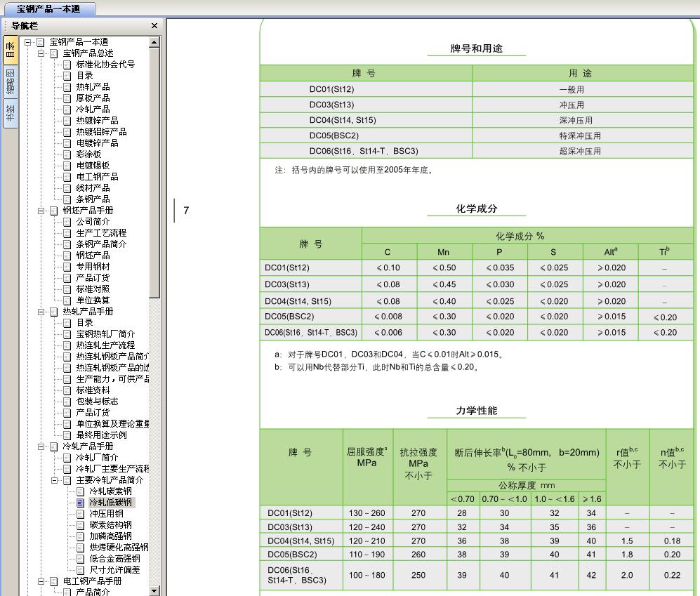Click the 牌号和用途 section heading
The width and height of the screenshot is (700, 596).
(476, 48)
